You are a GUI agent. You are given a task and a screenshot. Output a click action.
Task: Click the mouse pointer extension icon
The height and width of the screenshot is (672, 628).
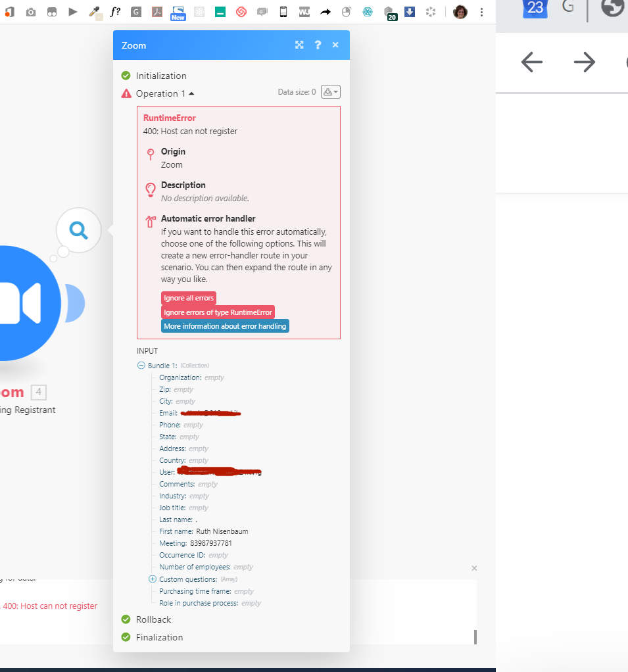point(347,12)
